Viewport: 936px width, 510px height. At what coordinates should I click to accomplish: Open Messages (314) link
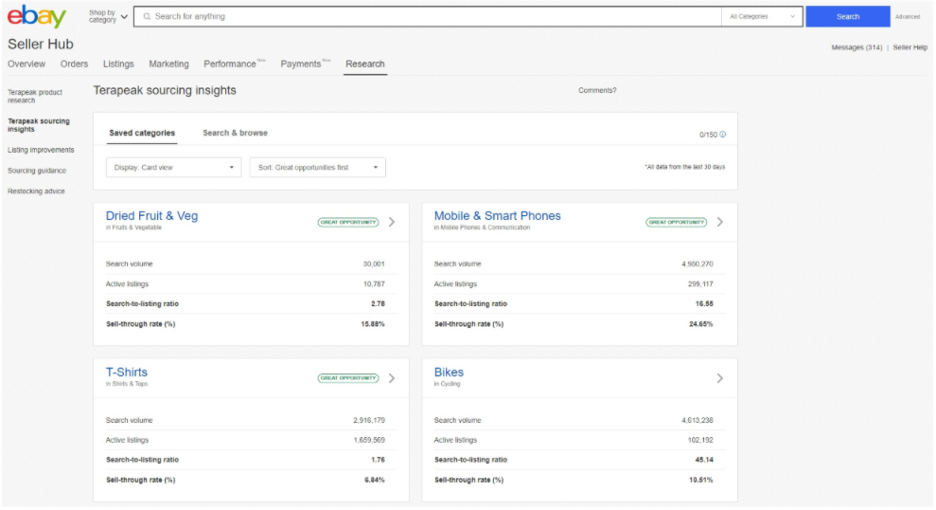point(857,47)
